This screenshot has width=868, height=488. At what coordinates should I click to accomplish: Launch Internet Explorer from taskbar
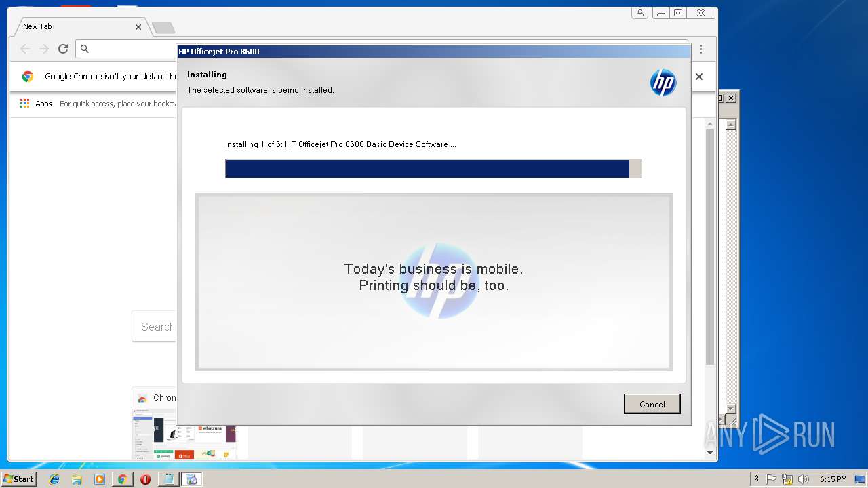tap(54, 479)
